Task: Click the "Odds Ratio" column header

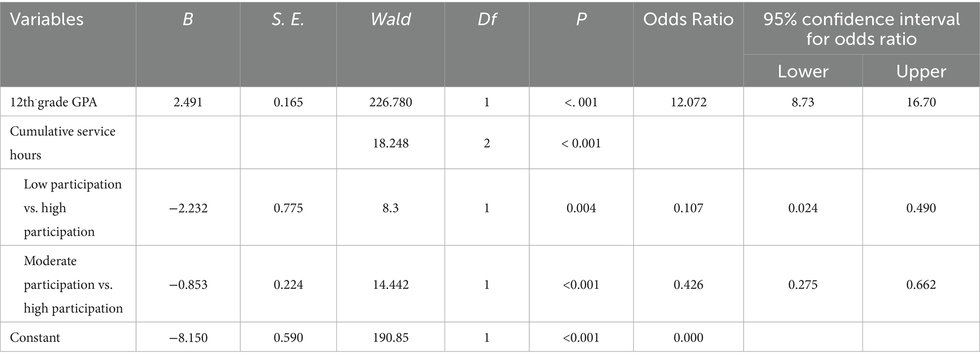Action: coord(688,19)
